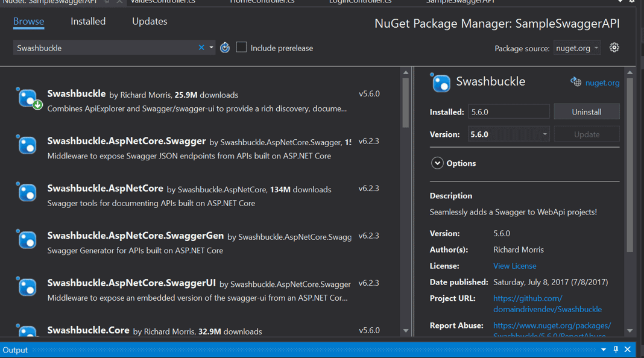Image resolution: width=644 pixels, height=358 pixels.
Task: Select the Swashbuckle.AspNetCore package icon
Action: click(27, 192)
